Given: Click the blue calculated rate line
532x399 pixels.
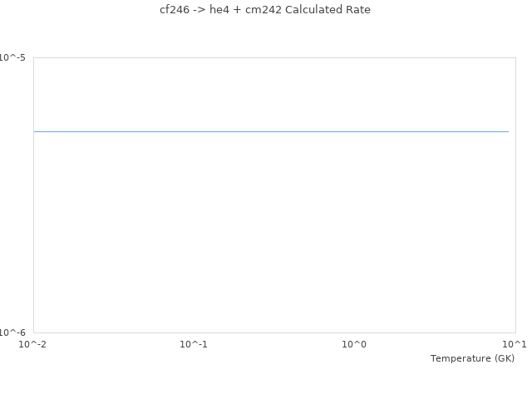Looking at the screenshot, I should click(271, 131).
